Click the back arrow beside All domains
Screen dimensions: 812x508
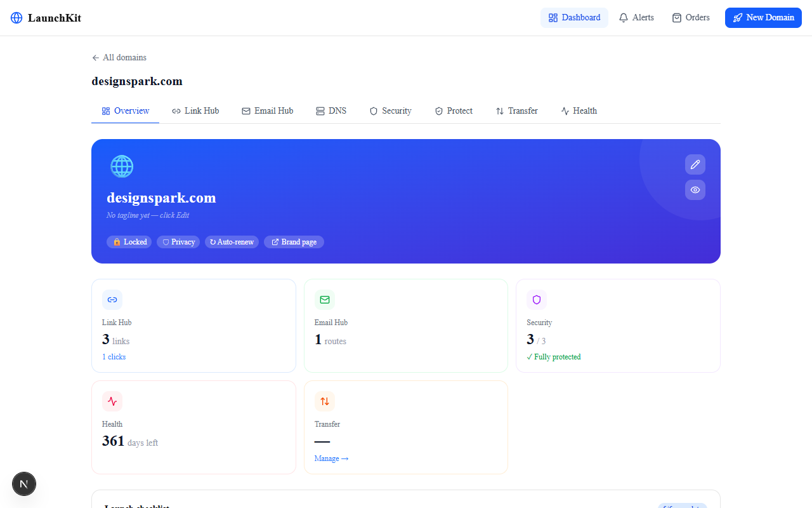(x=96, y=58)
